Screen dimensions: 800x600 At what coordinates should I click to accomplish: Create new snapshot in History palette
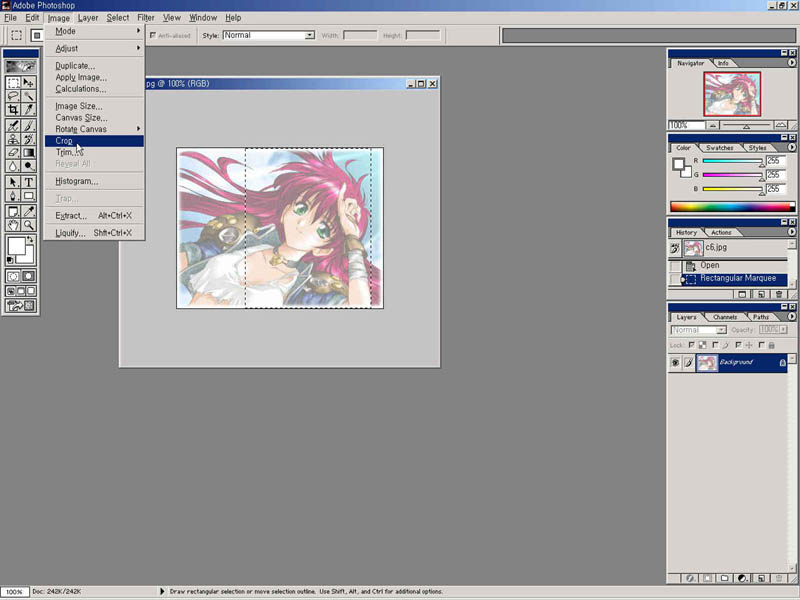[x=761, y=294]
